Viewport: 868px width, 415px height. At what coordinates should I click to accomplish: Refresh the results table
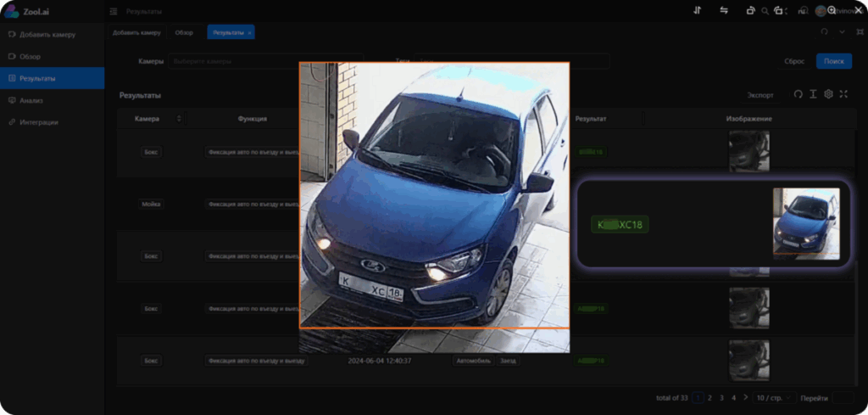[798, 94]
